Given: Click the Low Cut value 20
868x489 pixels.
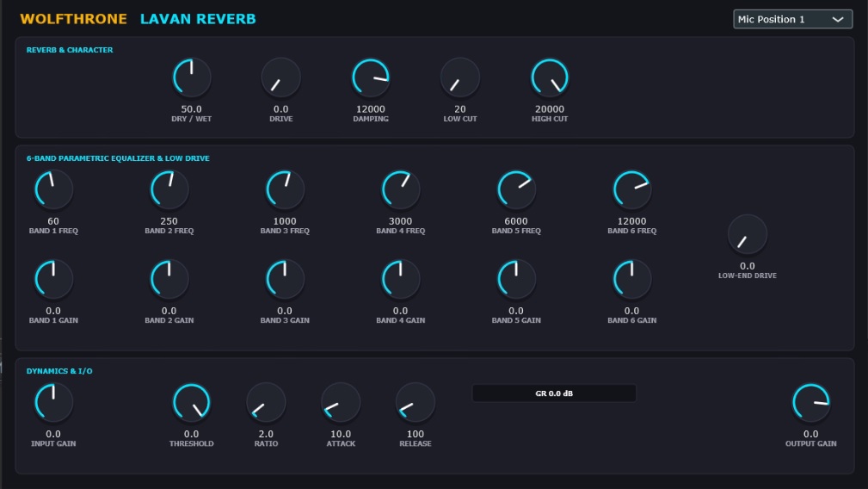Looking at the screenshot, I should 460,109.
